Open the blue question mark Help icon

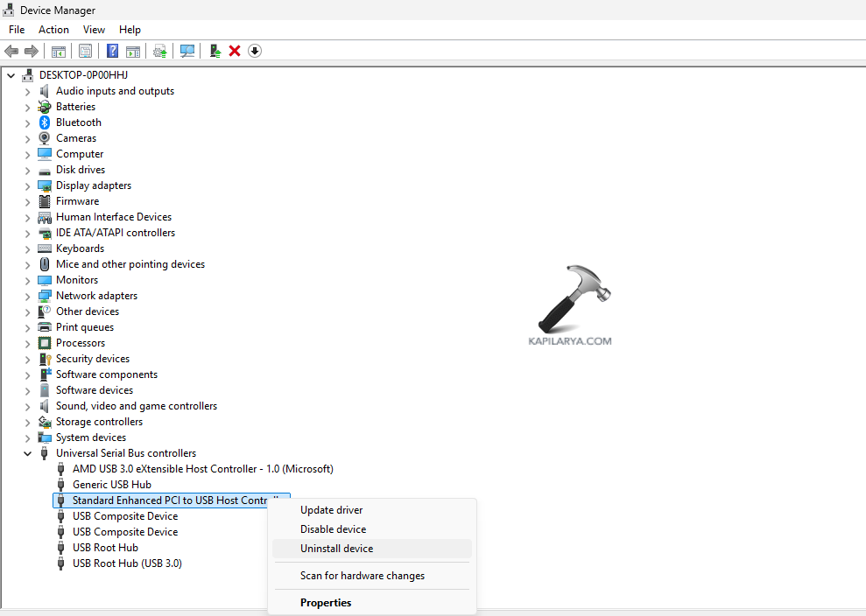113,51
